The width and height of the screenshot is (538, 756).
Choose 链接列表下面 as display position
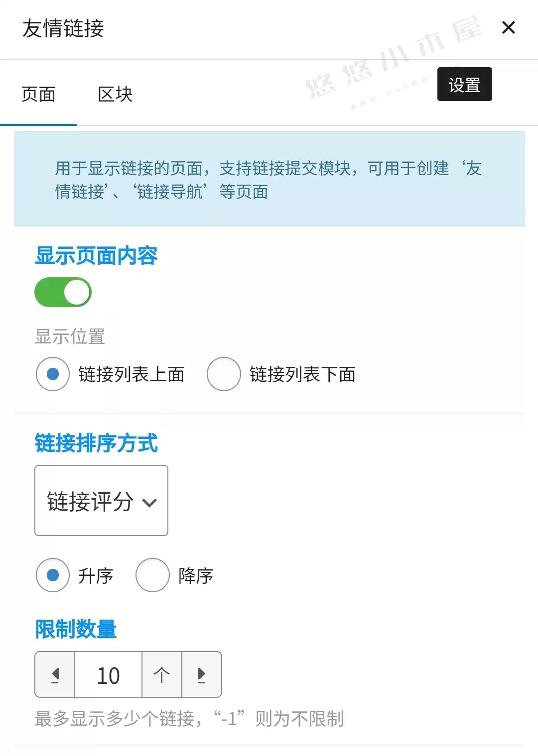[223, 374]
